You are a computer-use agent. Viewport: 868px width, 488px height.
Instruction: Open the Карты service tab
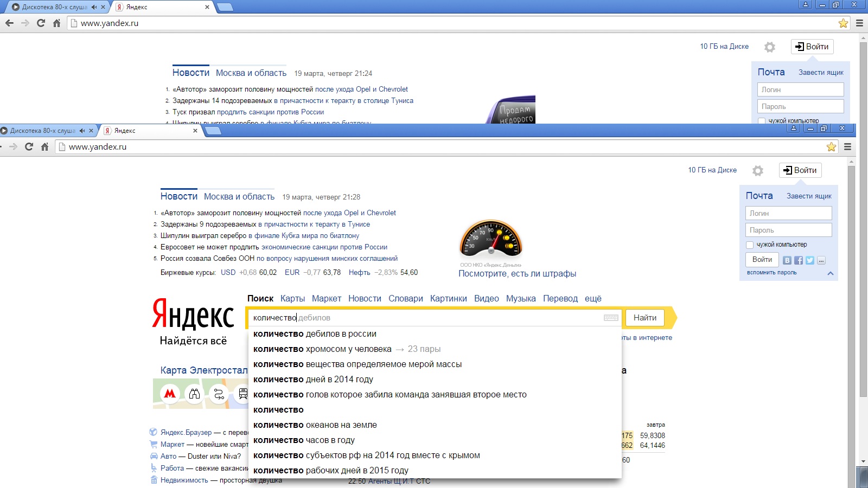[292, 298]
